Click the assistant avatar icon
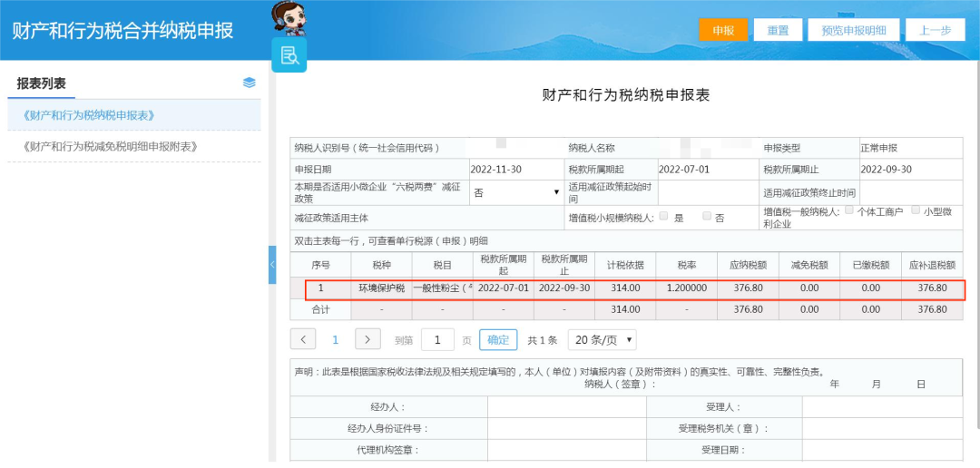980x468 pixels. click(290, 19)
